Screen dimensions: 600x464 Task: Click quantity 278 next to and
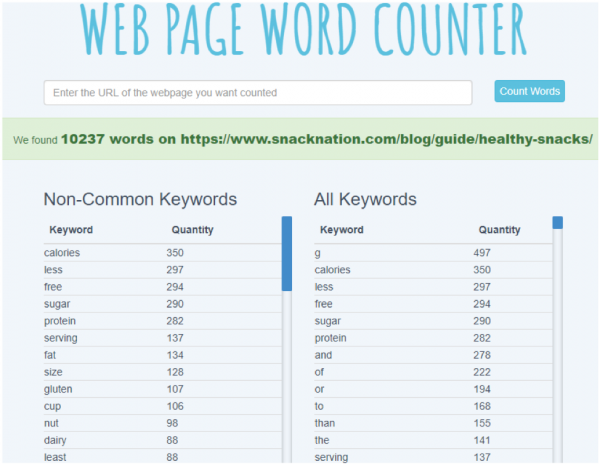click(x=482, y=355)
